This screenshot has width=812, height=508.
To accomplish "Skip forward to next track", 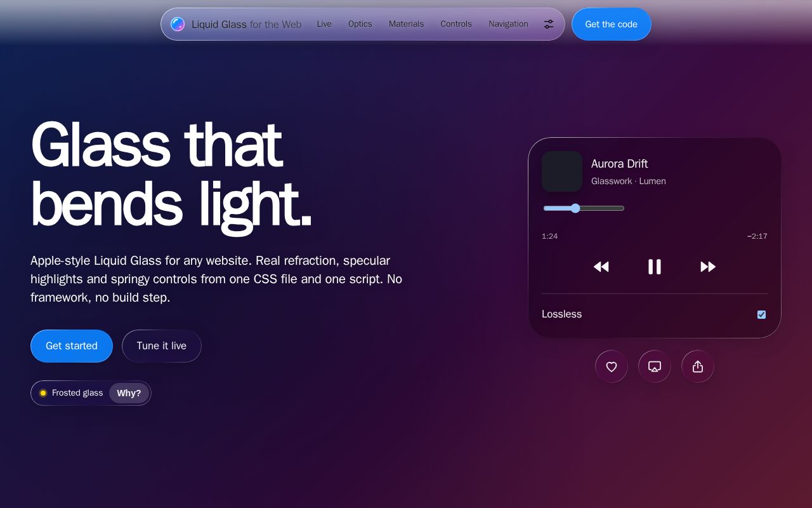I will tap(708, 267).
